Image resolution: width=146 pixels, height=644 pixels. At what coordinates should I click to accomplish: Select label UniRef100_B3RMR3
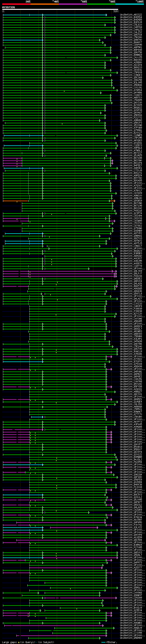pos(131,254)
